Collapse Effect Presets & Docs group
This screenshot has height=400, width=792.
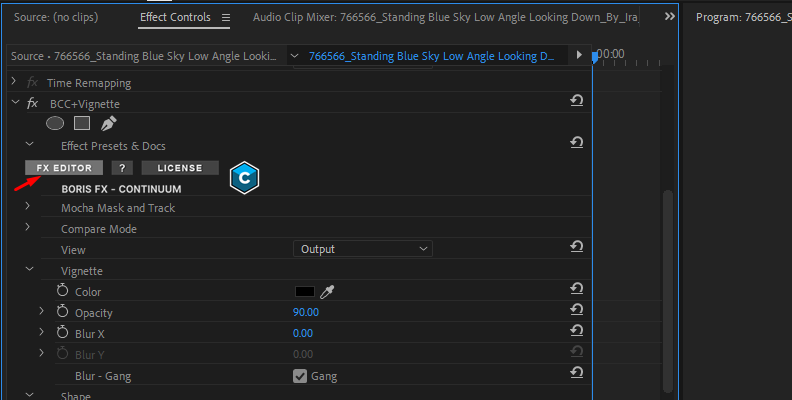coord(30,144)
